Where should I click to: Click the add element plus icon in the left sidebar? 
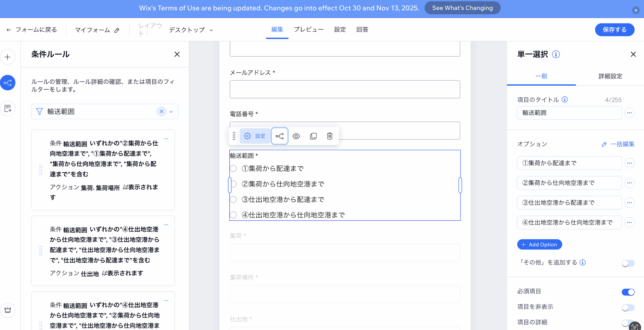(x=8, y=57)
